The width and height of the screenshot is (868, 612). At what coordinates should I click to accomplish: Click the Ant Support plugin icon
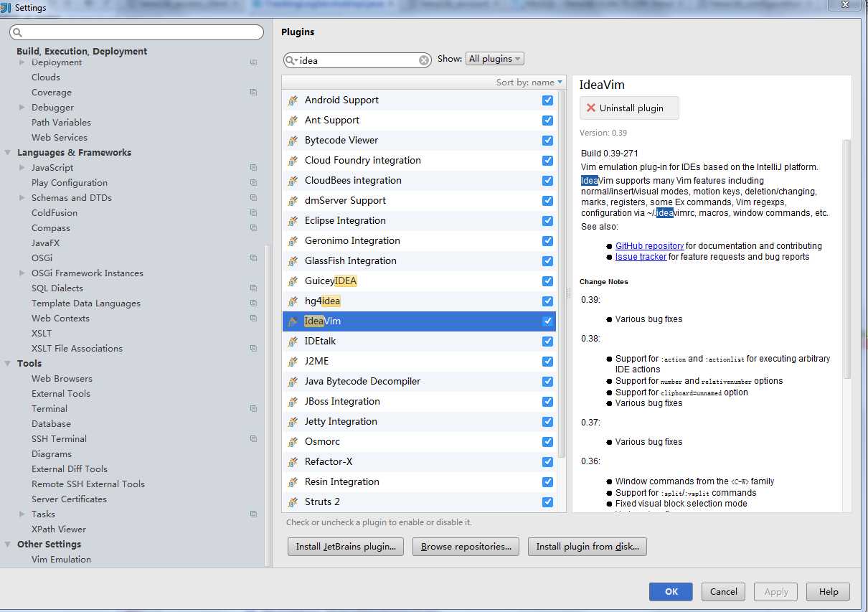[293, 121]
